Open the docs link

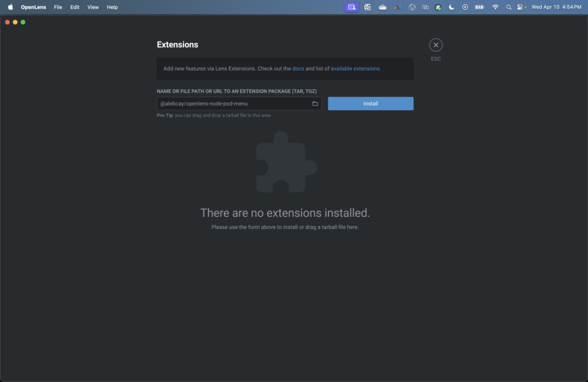298,68
